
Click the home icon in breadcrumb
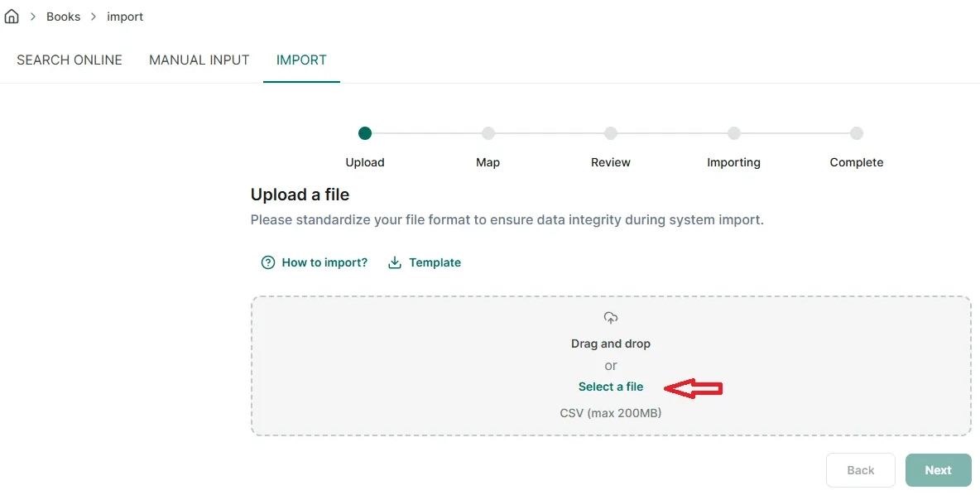coord(12,17)
